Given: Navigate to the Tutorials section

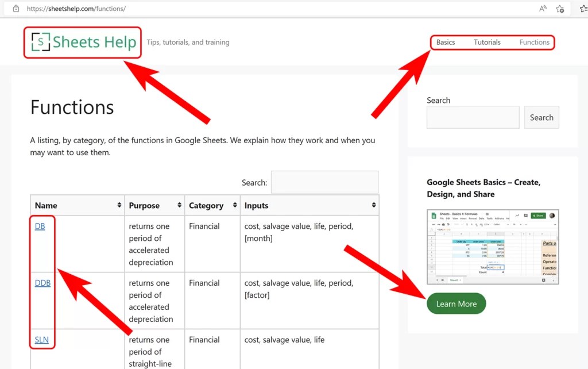Looking at the screenshot, I should pyautogui.click(x=487, y=42).
